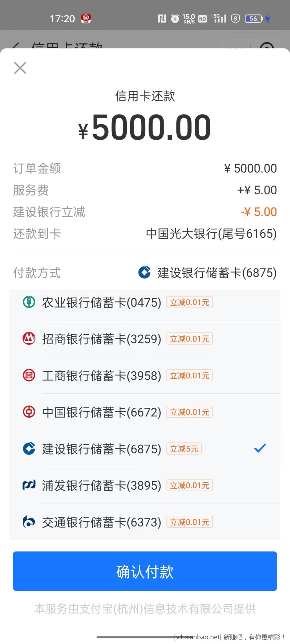Close the payment sheet with X

point(20,68)
